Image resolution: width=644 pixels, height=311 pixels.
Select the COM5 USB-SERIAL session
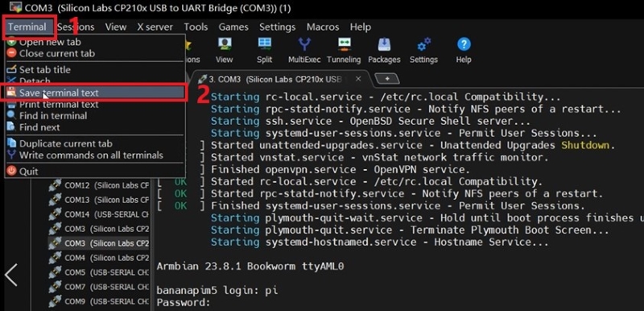click(x=98, y=272)
